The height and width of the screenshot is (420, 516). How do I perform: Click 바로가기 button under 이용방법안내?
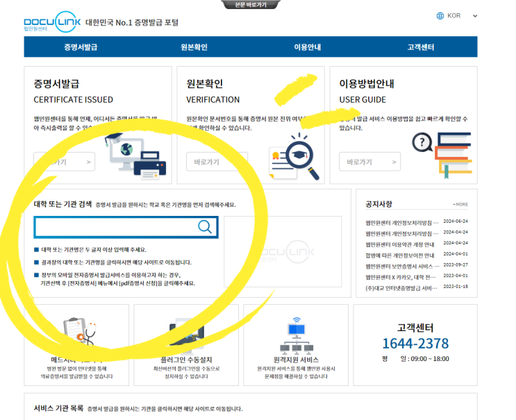369,162
